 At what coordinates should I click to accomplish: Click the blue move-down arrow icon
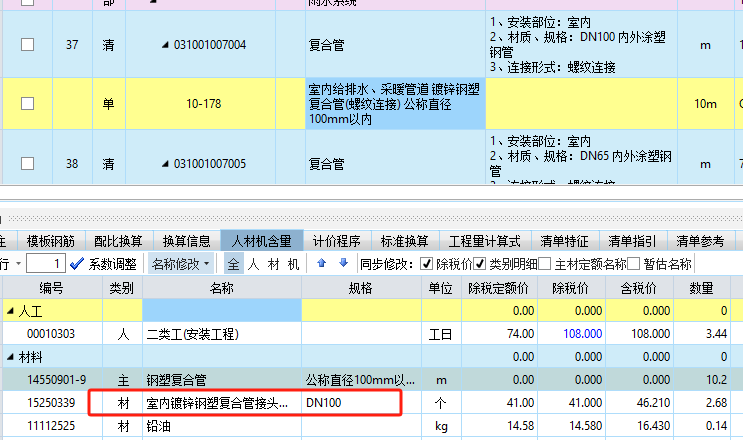tap(344, 263)
